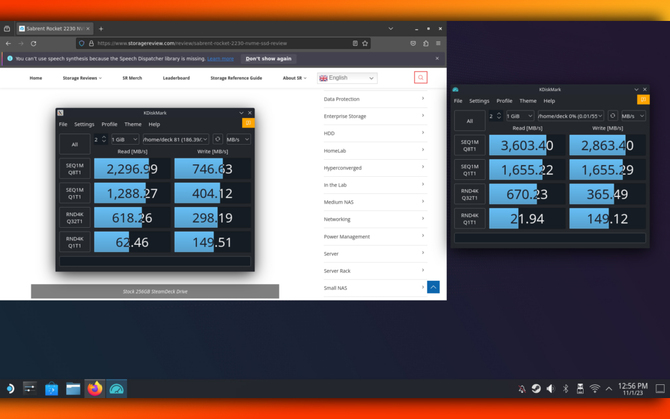Viewport: 670px width, 419px height.
Task: Save page to Pocket
Action: pos(413,43)
